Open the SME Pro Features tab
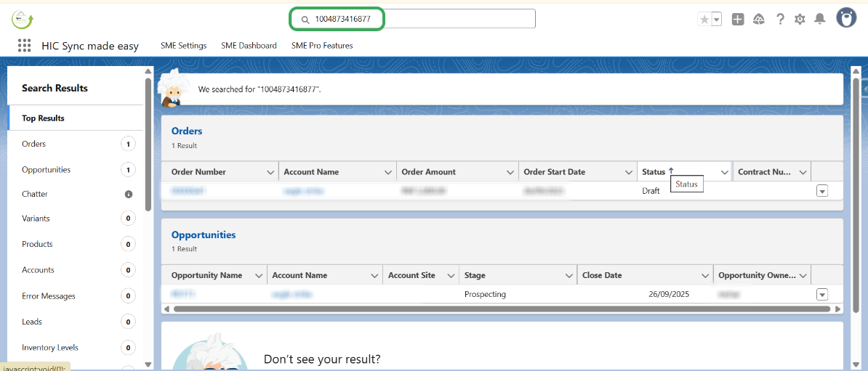Screen dimensions: 868x371 [x=321, y=46]
